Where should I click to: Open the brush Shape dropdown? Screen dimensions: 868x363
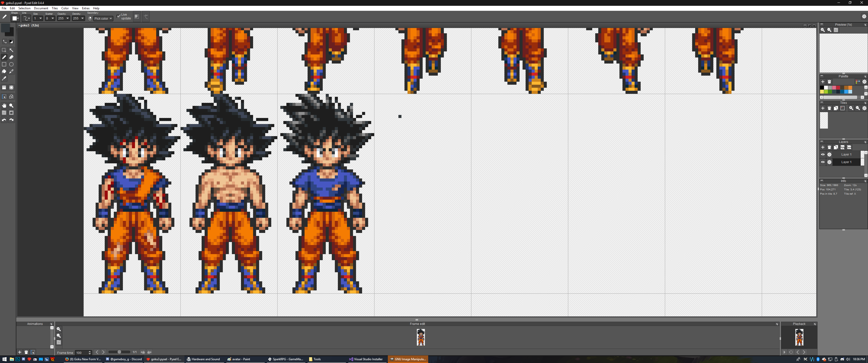[15, 18]
